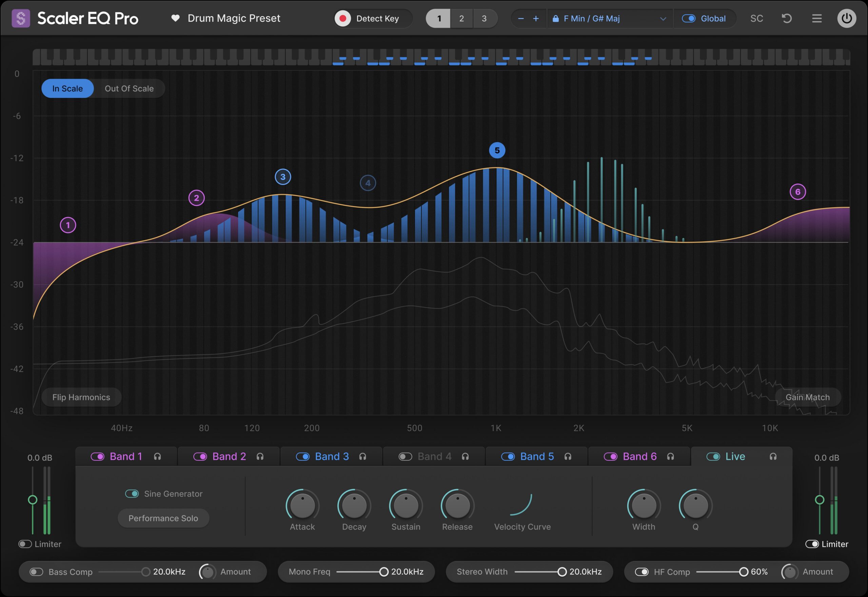Enable the Bass Comp switch
868x597 pixels.
coord(36,572)
